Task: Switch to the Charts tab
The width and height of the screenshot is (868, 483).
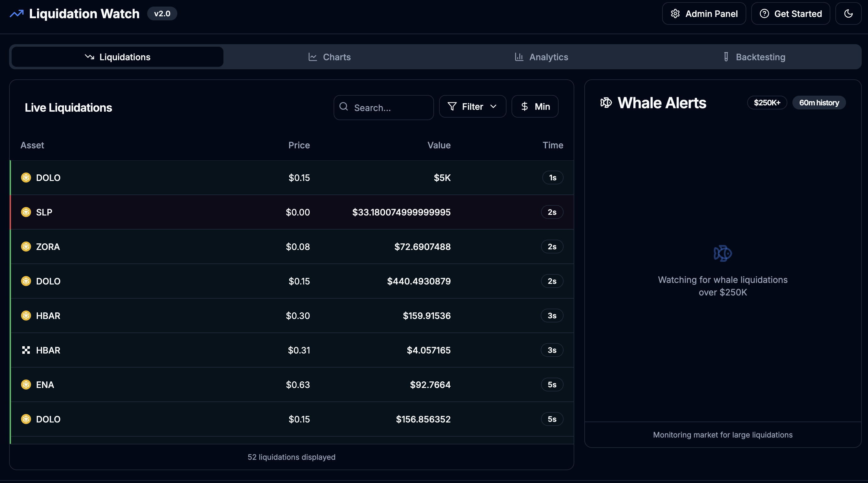Action: click(329, 57)
